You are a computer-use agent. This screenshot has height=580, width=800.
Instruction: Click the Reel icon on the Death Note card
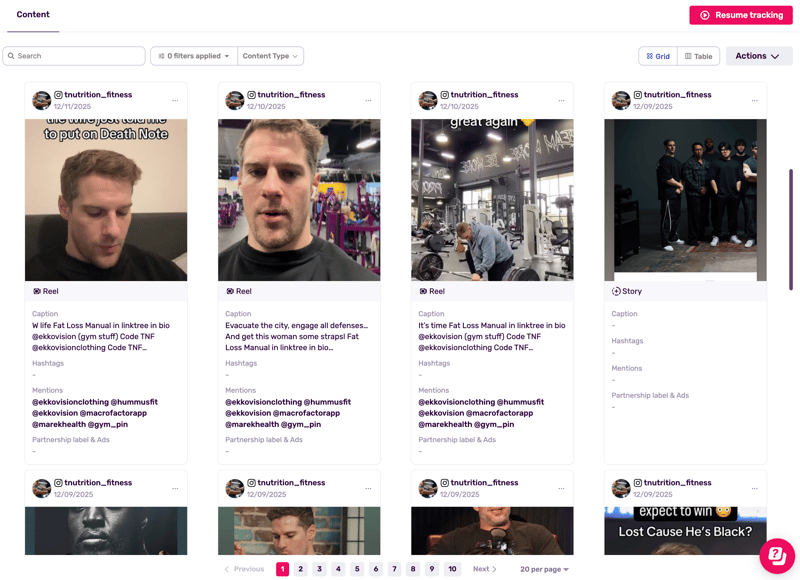[37, 291]
